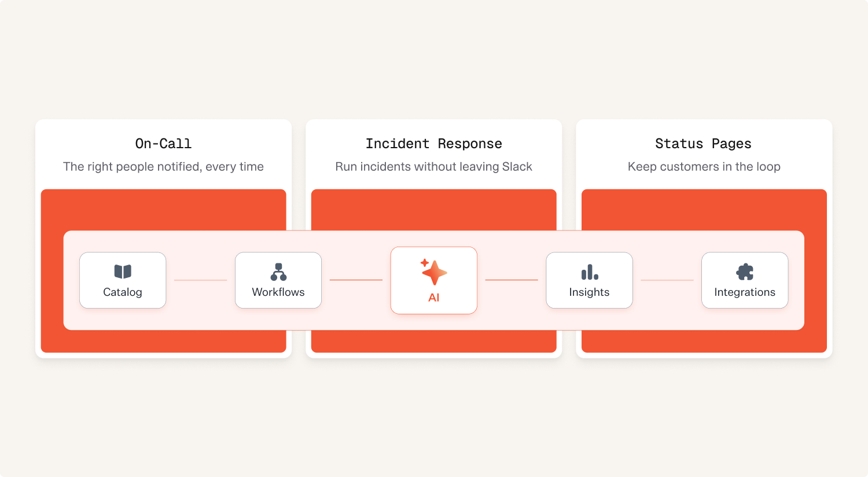Click the AI sparkle star icon

click(433, 272)
